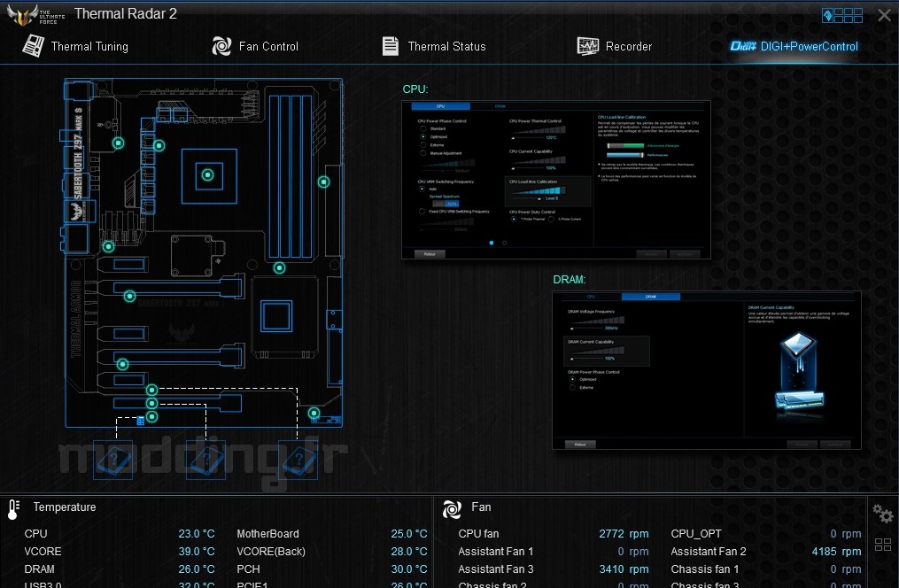Click the sensor point on the rear I/O cover
Screen dimensions: 899x588
point(118,143)
